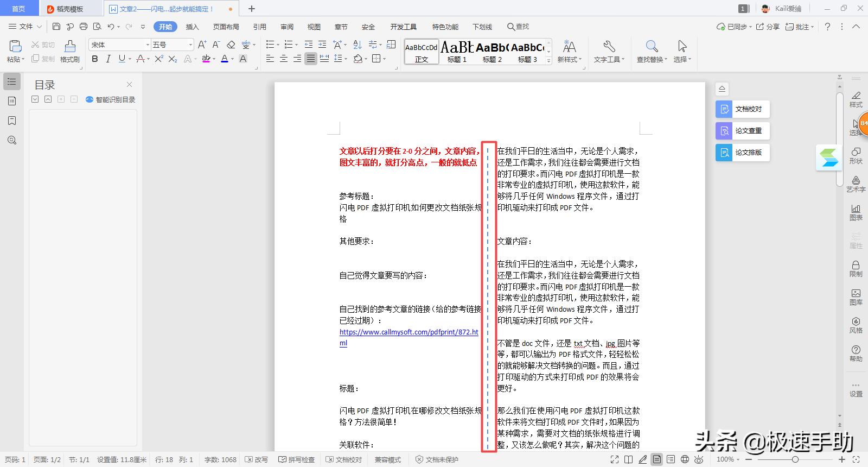The image size is (868, 467).
Task: Open the zoom percentage dropdown 100%
Action: pos(727,459)
